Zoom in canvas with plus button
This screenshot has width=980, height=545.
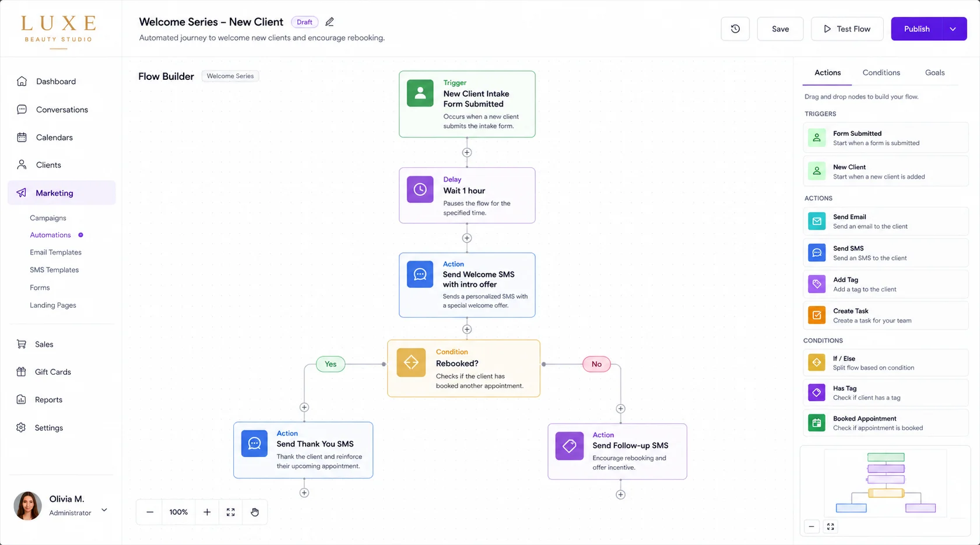[207, 512]
